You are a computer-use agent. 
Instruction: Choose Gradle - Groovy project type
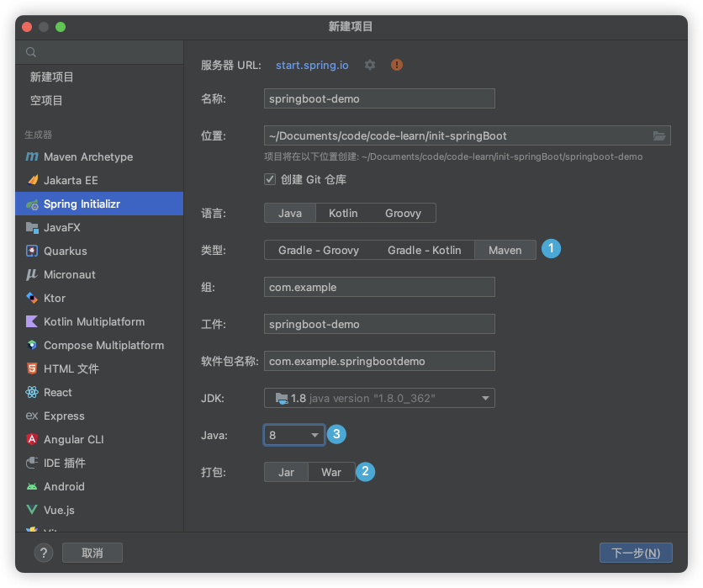[x=319, y=251]
